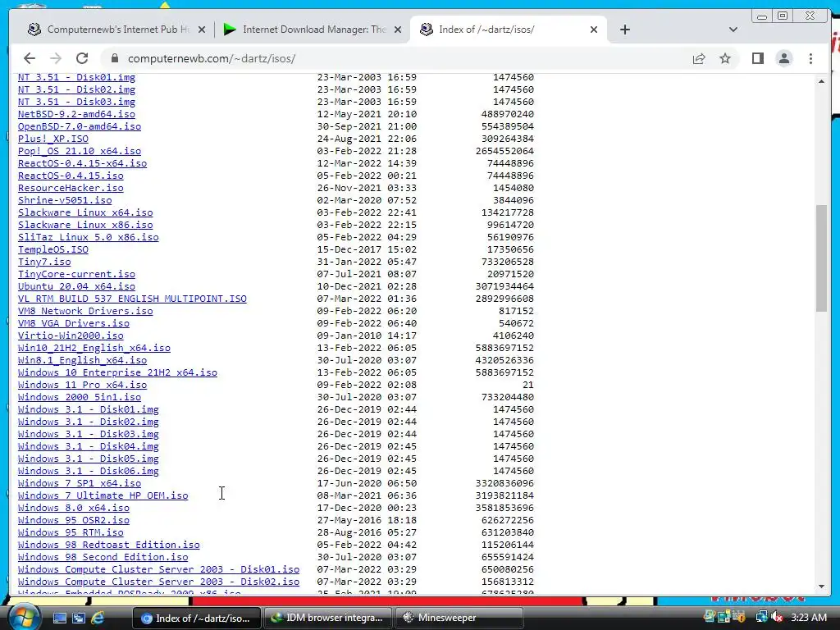The width and height of the screenshot is (840, 630).
Task: Open ReactOS-0.4.15-x64.iso link
Action: point(83,163)
